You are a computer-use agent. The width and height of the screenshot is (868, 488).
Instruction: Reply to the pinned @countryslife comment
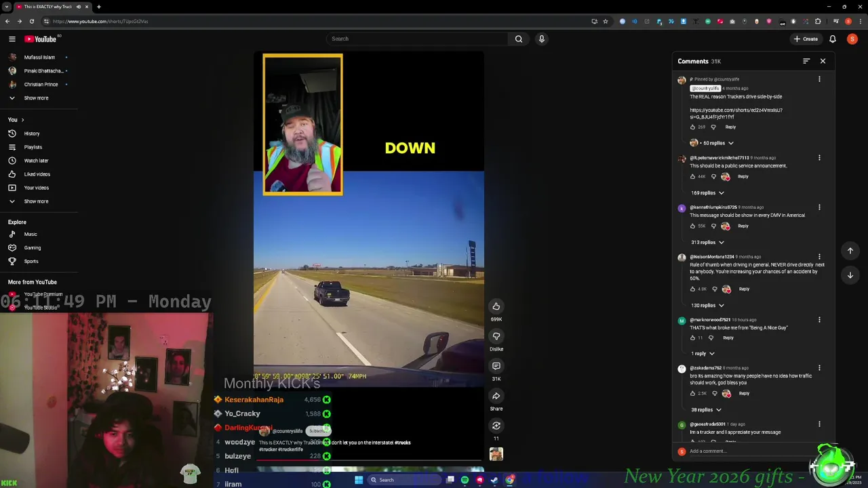coord(730,127)
